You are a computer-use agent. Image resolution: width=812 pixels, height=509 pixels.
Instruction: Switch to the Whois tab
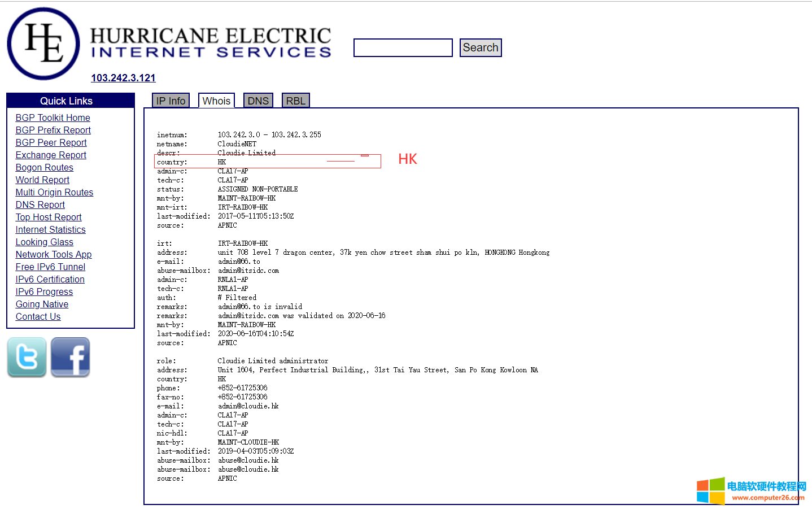pyautogui.click(x=216, y=101)
